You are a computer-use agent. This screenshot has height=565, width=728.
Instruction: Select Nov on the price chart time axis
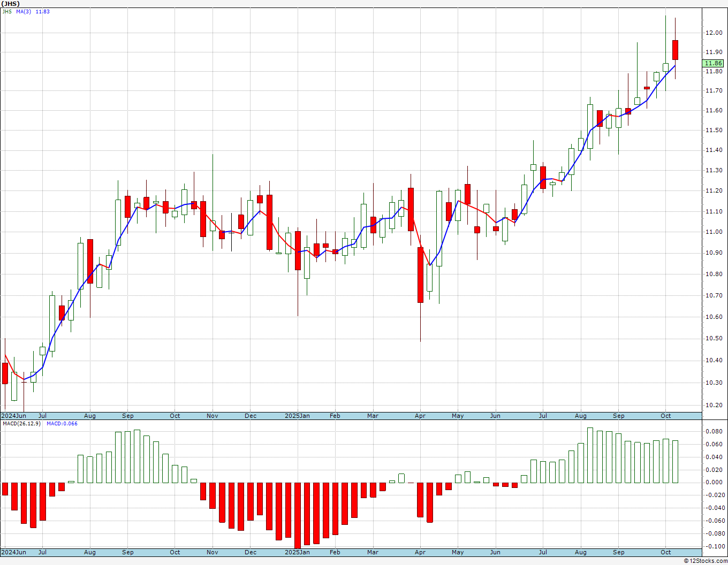point(213,416)
